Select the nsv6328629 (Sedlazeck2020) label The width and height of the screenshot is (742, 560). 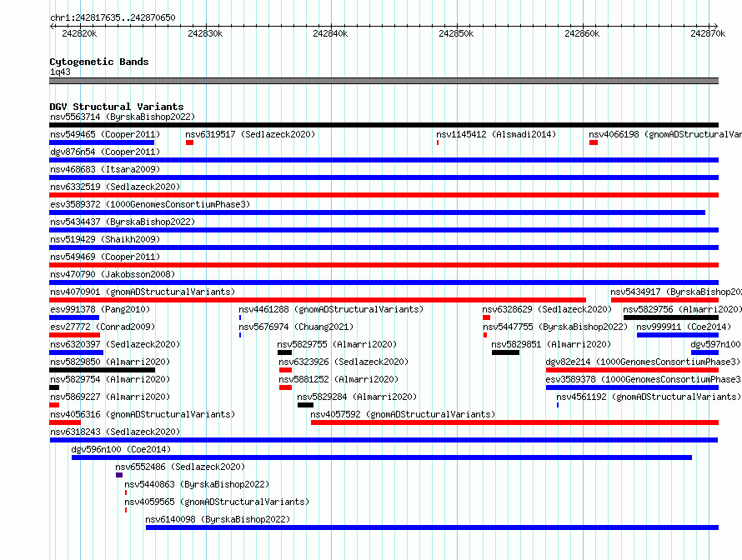(x=547, y=309)
